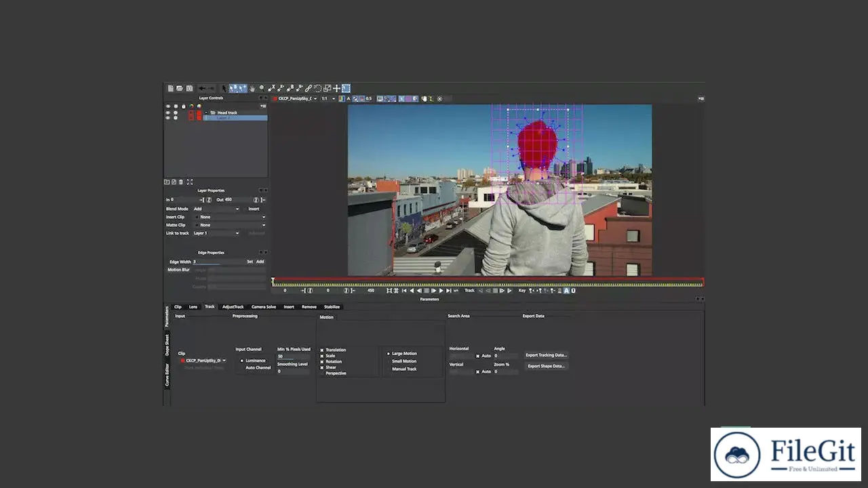Image resolution: width=868 pixels, height=488 pixels.
Task: Switch to the Camera Solve tab
Action: point(264,307)
